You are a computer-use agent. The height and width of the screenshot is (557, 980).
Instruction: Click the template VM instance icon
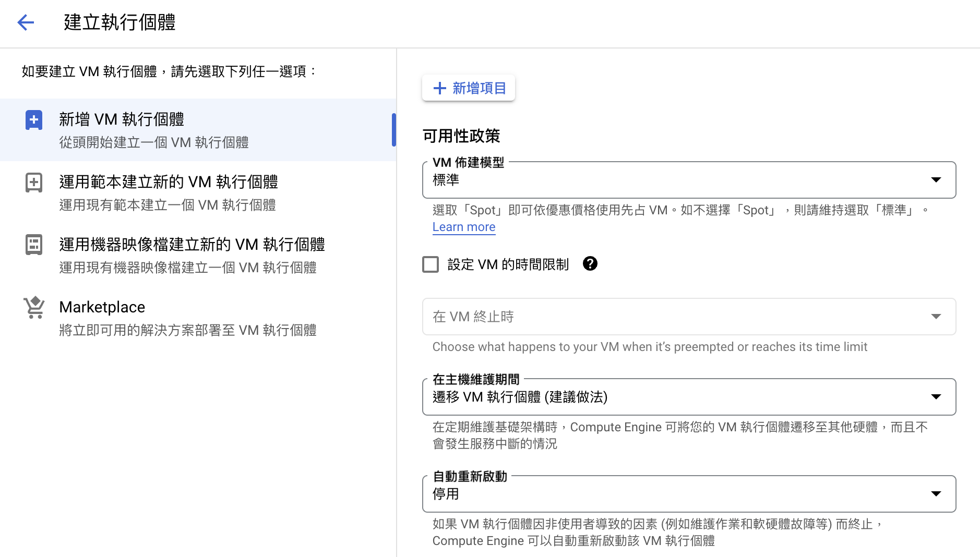point(34,183)
